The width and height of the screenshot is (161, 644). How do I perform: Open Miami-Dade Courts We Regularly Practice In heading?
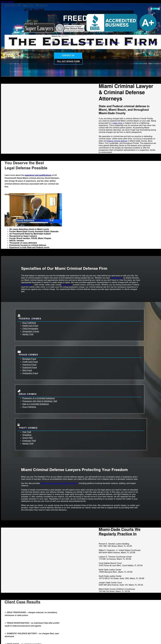(x=119, y=532)
